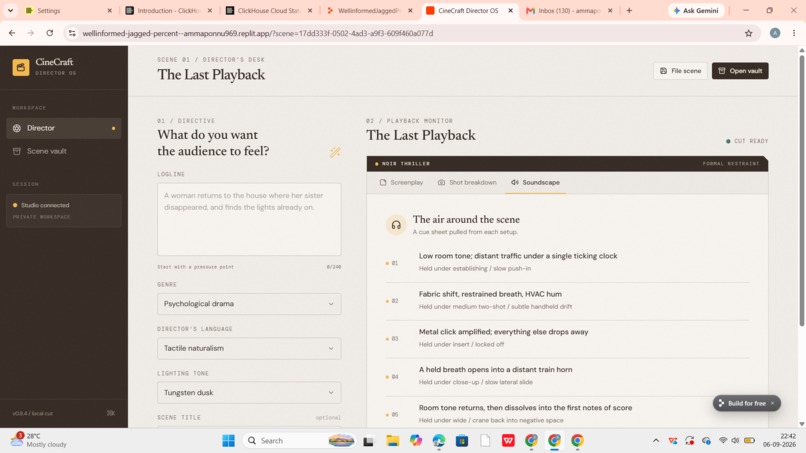The width and height of the screenshot is (806, 453).
Task: Click the File scene button
Action: tap(680, 71)
